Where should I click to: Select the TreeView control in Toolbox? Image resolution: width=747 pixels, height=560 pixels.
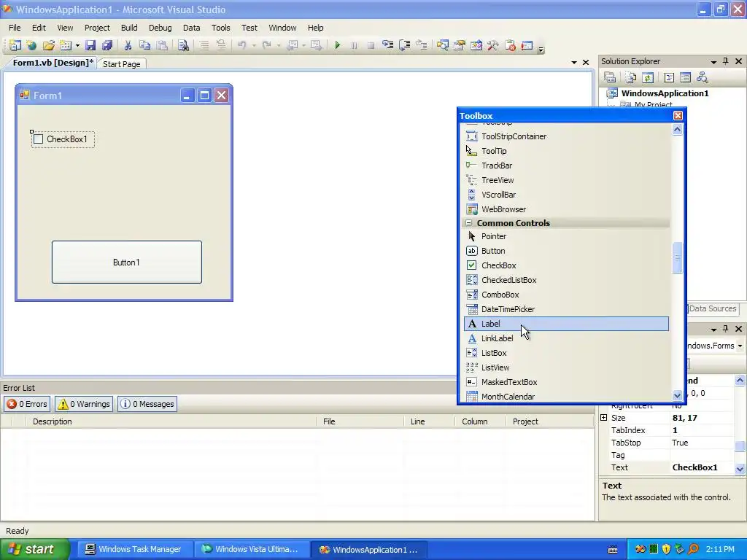coord(566,180)
